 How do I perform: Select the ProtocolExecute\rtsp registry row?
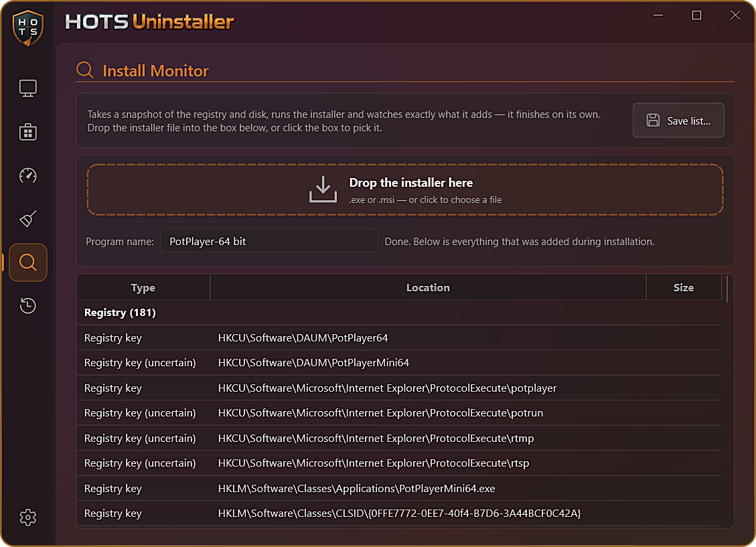click(x=399, y=463)
